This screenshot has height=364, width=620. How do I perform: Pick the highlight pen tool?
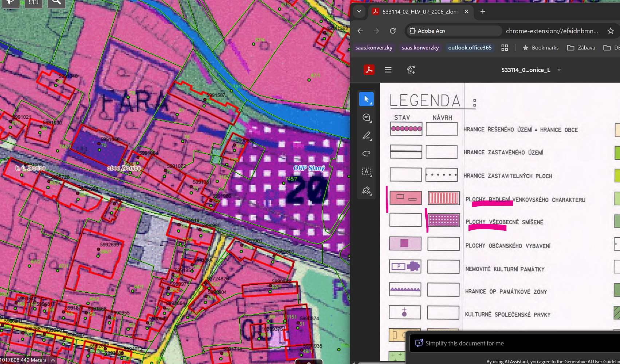coord(366,135)
